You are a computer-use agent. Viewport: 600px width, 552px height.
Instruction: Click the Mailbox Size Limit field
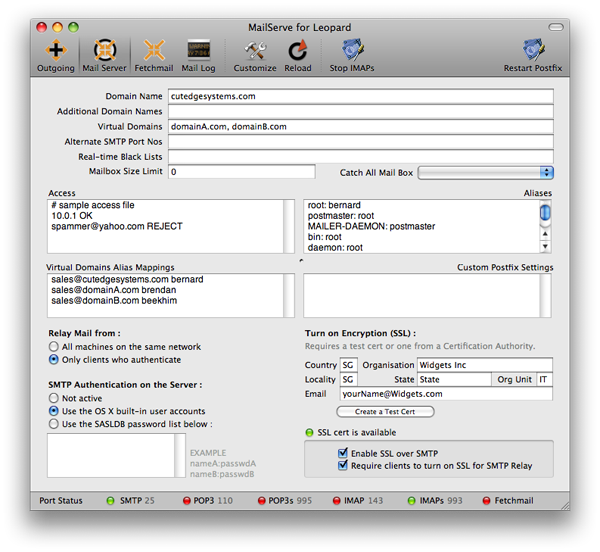point(240,172)
